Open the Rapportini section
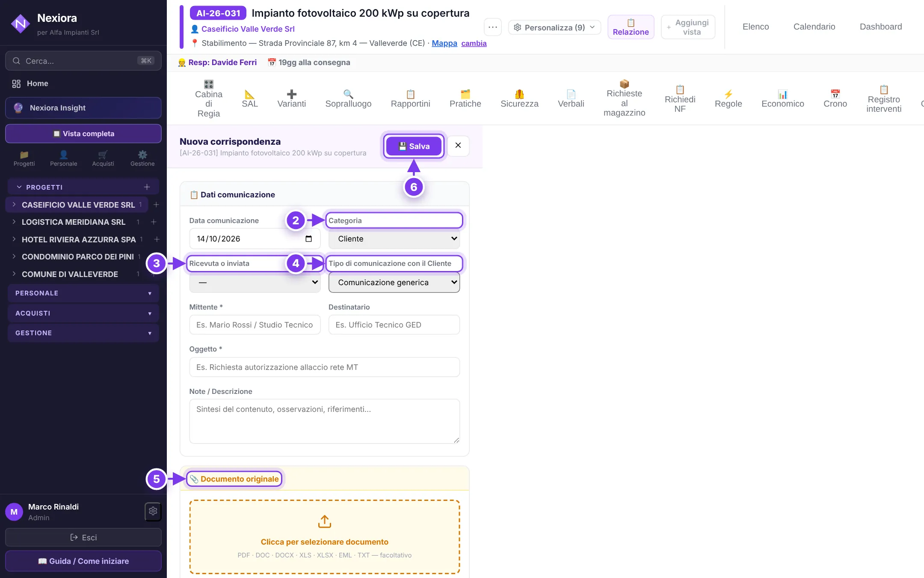924x578 pixels. 410,98
